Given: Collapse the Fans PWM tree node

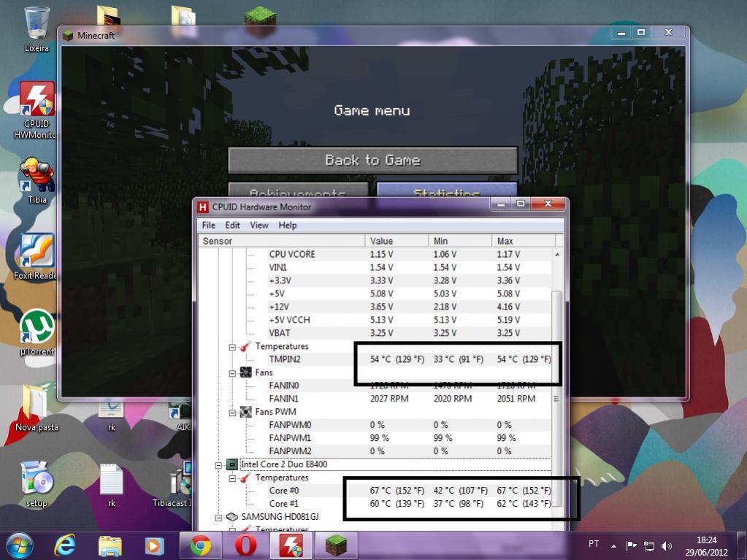Looking at the screenshot, I should pyautogui.click(x=232, y=413).
